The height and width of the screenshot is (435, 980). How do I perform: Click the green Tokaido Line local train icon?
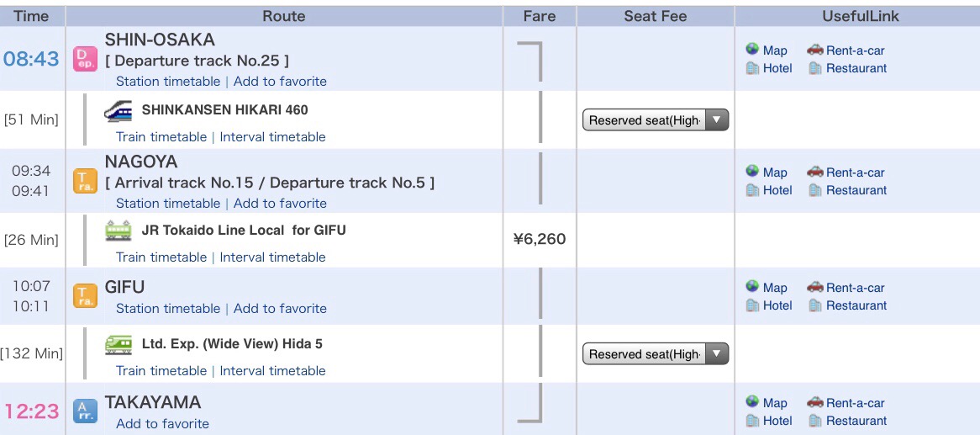click(x=119, y=231)
